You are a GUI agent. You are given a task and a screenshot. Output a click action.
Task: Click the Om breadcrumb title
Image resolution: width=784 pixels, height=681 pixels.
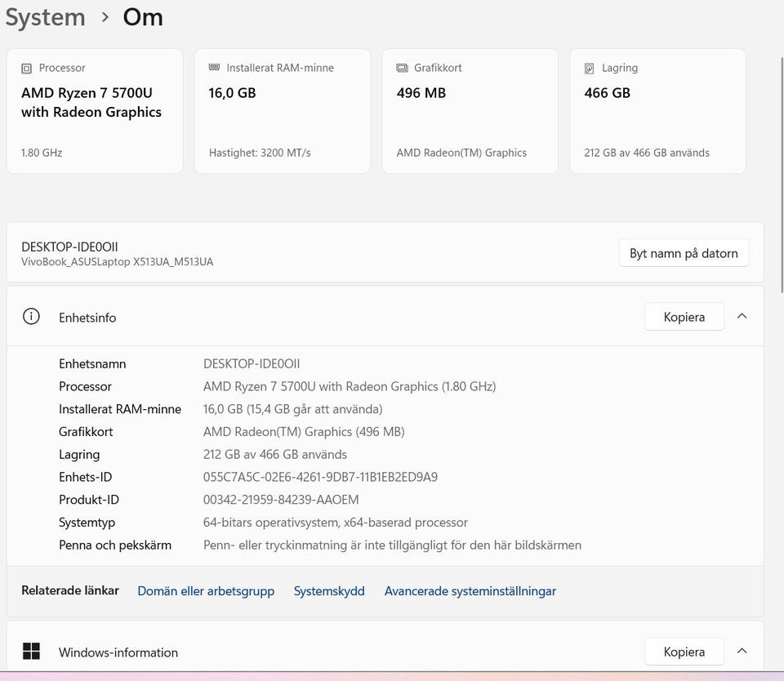point(143,17)
